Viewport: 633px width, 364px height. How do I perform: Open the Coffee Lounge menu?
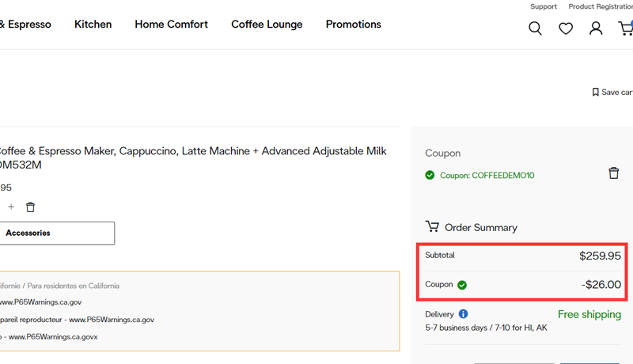[267, 25]
